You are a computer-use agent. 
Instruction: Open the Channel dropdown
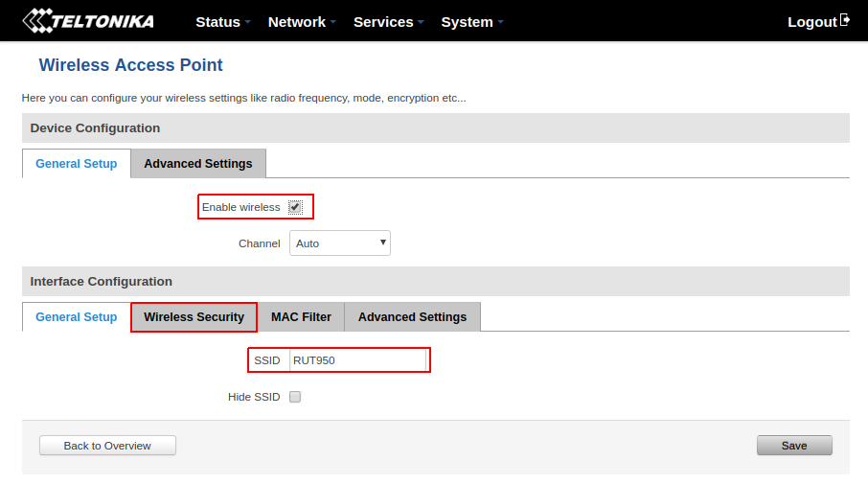point(339,243)
